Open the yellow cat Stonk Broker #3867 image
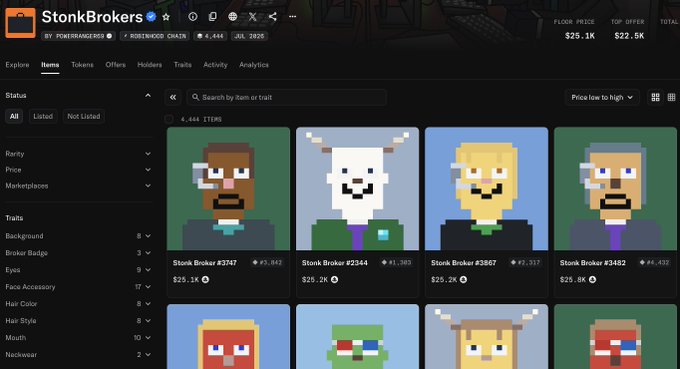Image resolution: width=680 pixels, height=369 pixels. 487,189
